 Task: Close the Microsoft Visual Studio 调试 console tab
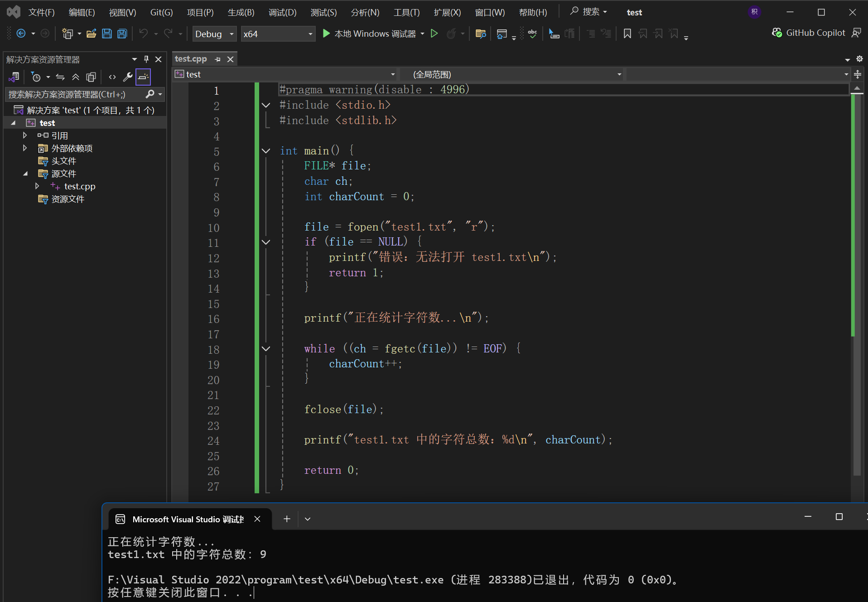257,519
